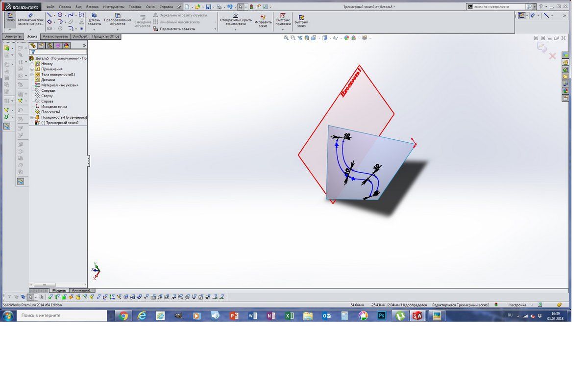The width and height of the screenshot is (588, 367).
Task: Open the DimXpertManager tab icon
Action: pyautogui.click(x=58, y=45)
